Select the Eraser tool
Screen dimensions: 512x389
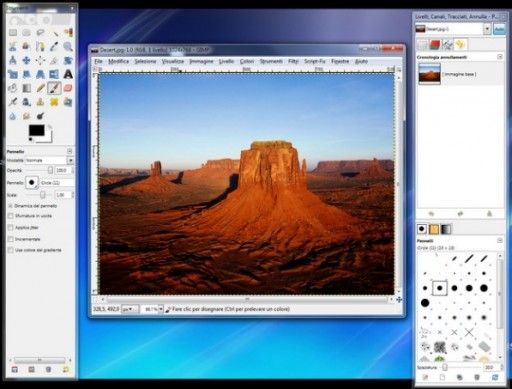68,88
